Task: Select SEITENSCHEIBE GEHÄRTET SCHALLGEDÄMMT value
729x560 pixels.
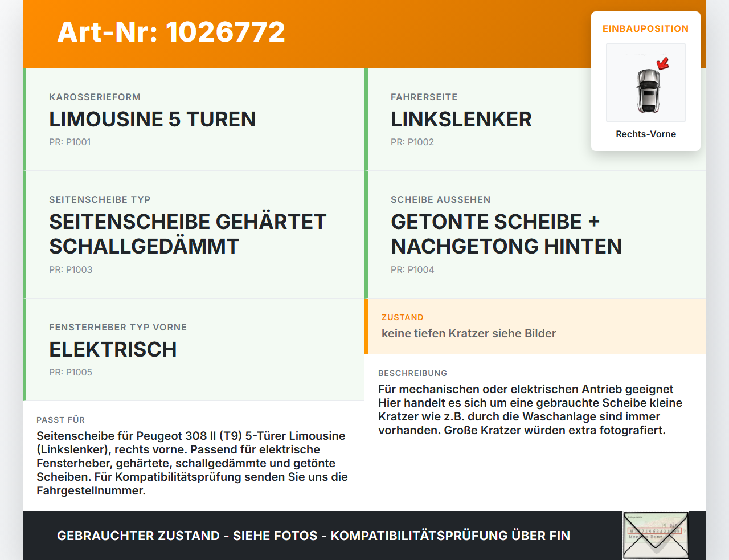Action: click(x=188, y=234)
